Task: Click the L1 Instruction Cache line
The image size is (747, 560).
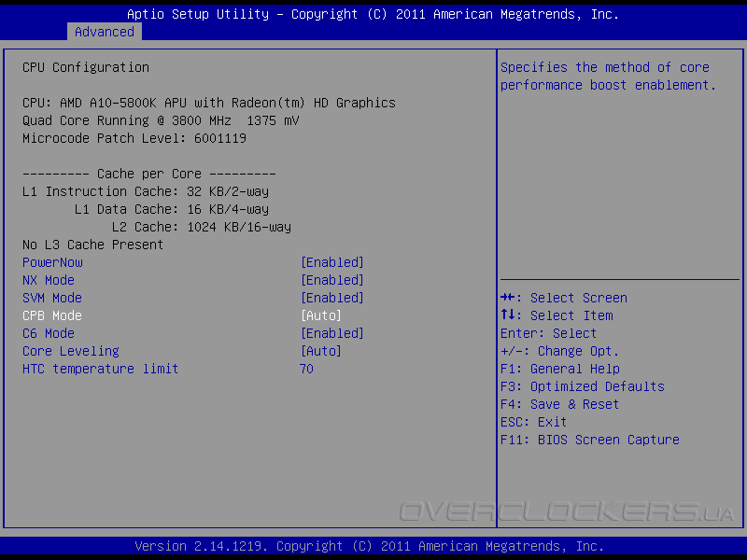Action: coord(146,191)
